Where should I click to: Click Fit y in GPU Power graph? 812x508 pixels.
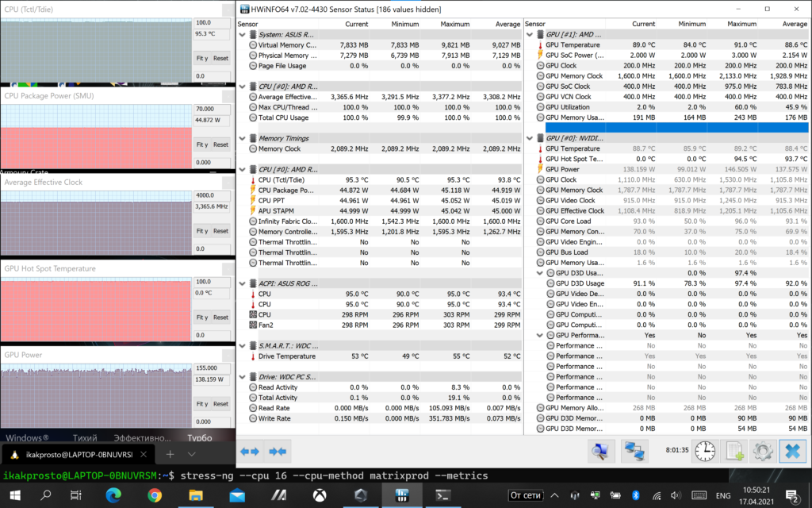[202, 404]
